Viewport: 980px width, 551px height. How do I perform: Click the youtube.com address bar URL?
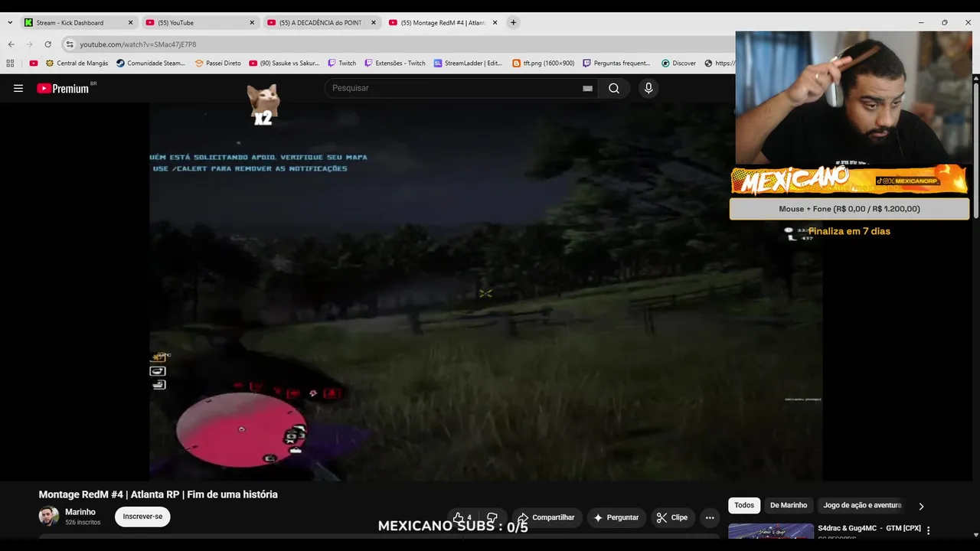pyautogui.click(x=138, y=44)
